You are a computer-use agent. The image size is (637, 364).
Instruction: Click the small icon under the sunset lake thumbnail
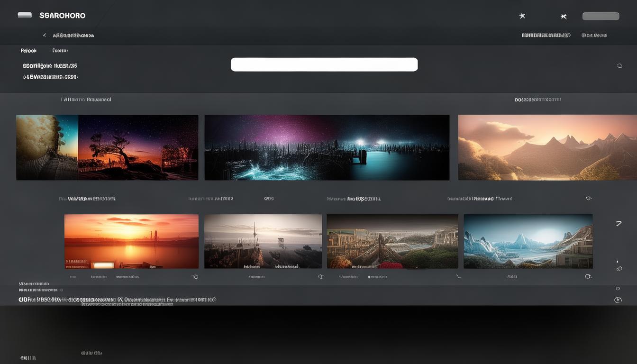pyautogui.click(x=195, y=277)
